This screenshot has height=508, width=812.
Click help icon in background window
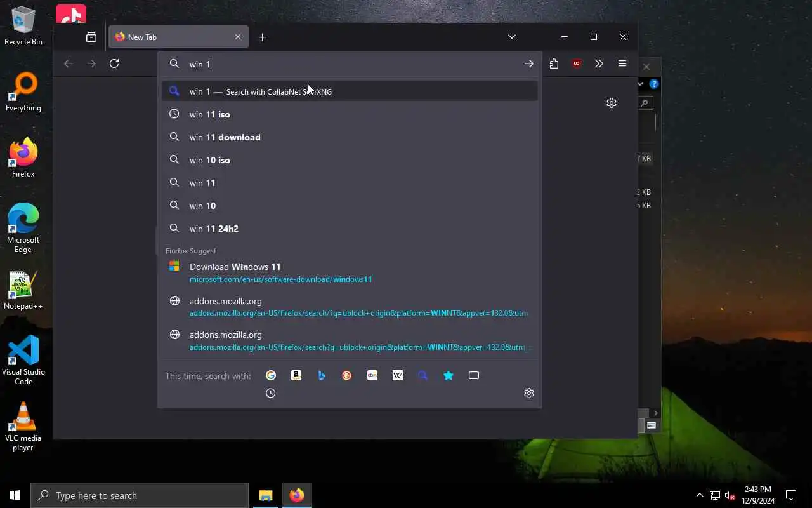tap(654, 84)
